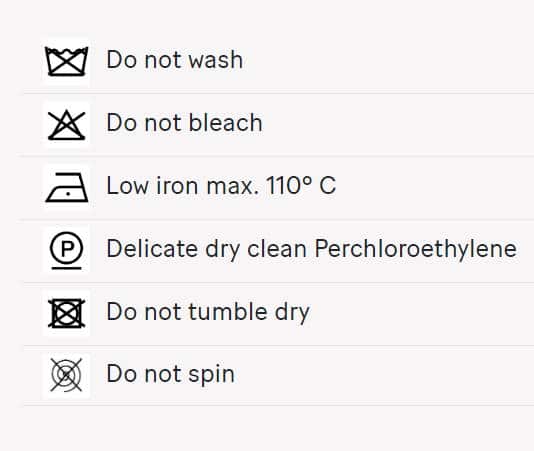The width and height of the screenshot is (534, 451).
Task: Click the 'Delicate dry clean' text
Action: [x=207, y=249]
